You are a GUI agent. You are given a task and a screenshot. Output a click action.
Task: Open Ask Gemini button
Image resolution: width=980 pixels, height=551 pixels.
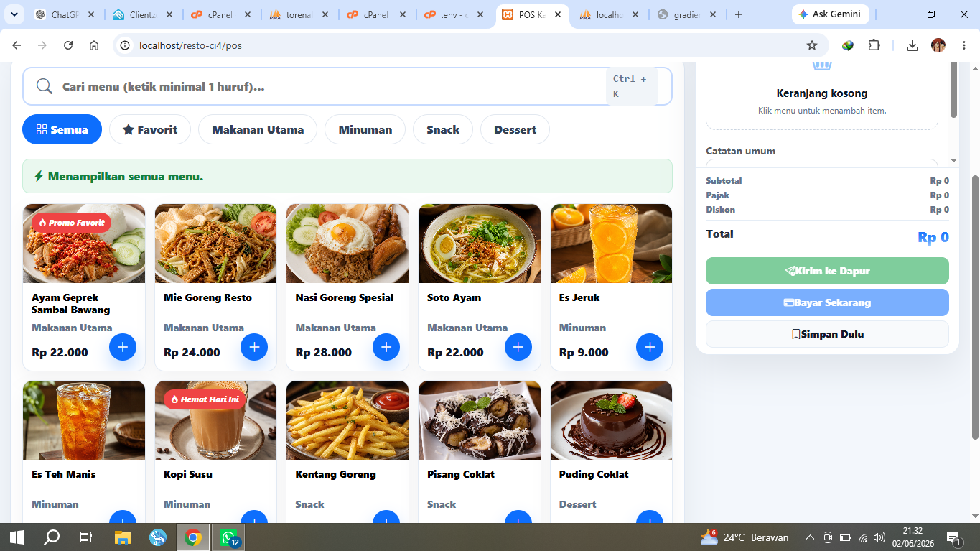(830, 14)
